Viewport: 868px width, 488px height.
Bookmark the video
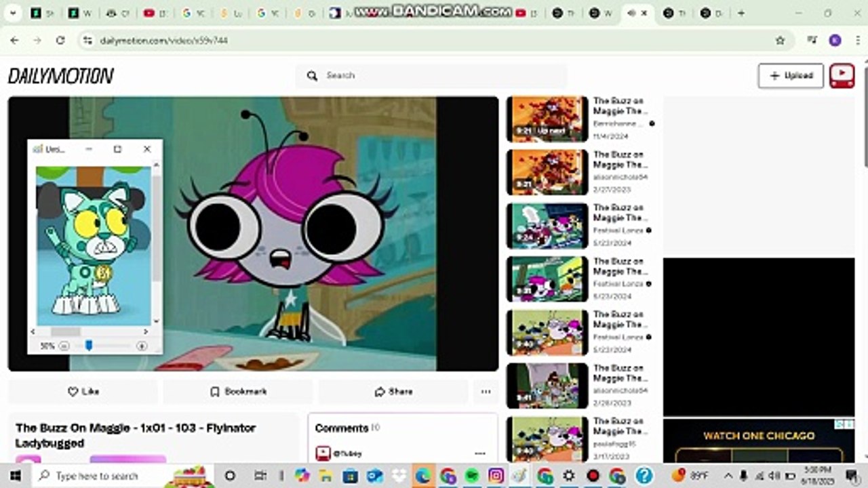tap(238, 392)
